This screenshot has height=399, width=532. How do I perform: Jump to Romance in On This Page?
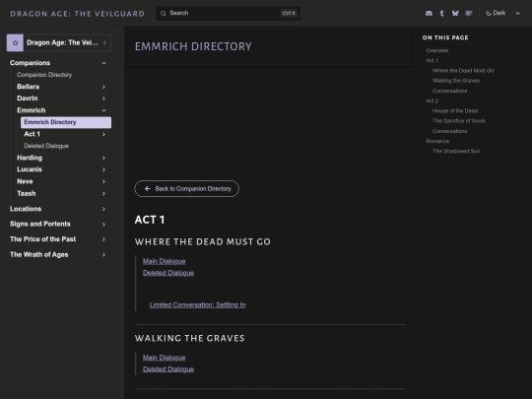[437, 141]
